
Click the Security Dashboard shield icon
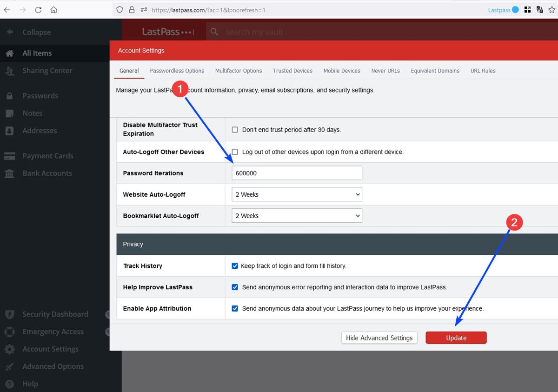tap(10, 314)
